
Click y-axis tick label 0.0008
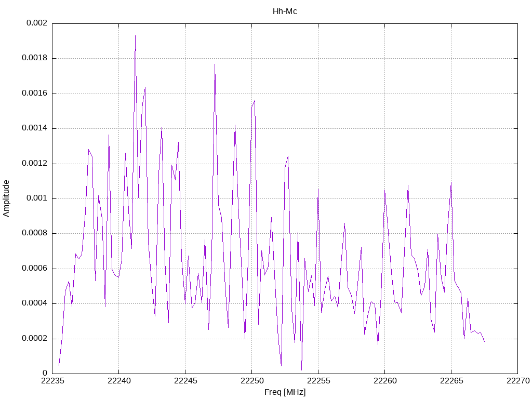tap(34, 233)
